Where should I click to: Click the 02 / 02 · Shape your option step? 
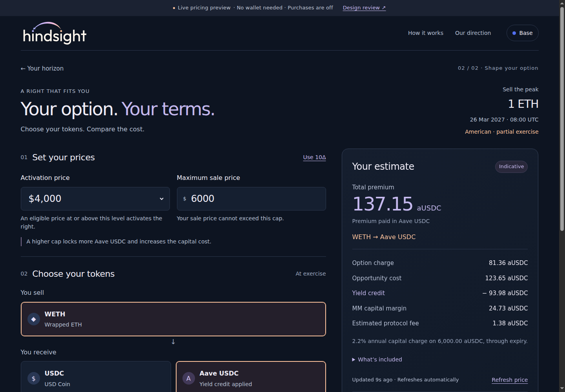(498, 68)
